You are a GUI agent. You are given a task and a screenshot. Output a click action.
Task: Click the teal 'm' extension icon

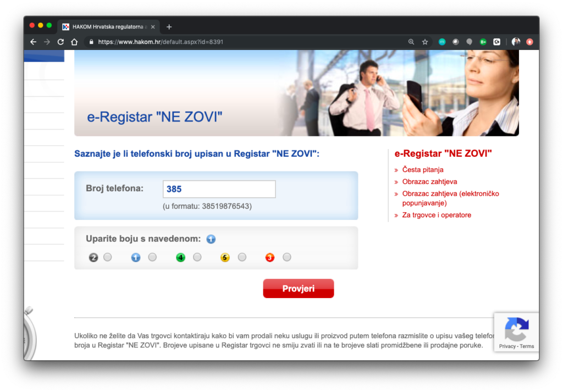[x=442, y=42]
